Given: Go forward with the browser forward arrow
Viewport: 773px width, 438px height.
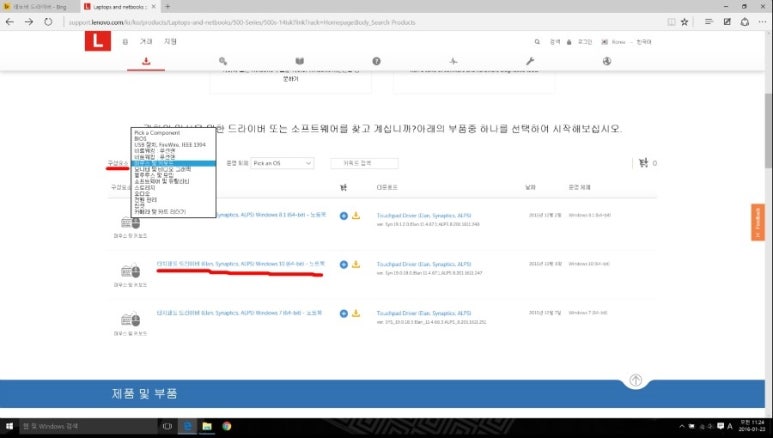Looking at the screenshot, I should pos(29,22).
